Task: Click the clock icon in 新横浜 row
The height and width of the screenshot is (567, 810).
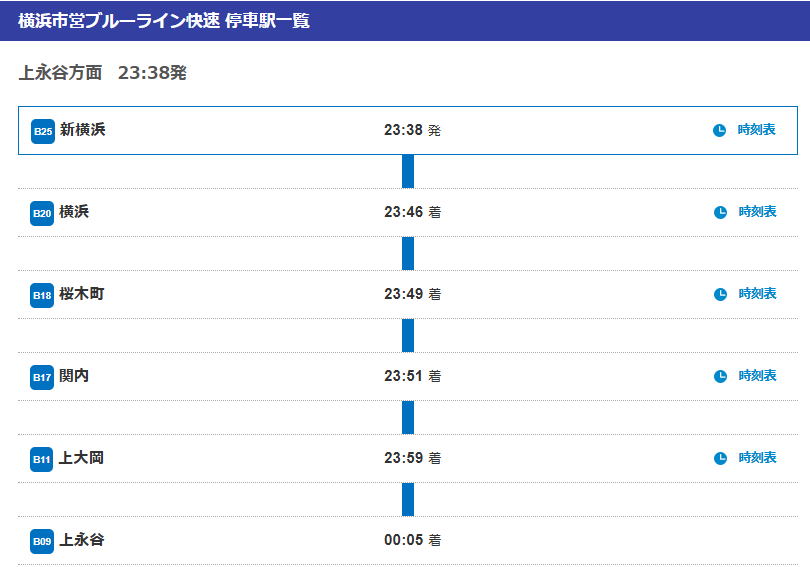Action: (719, 130)
